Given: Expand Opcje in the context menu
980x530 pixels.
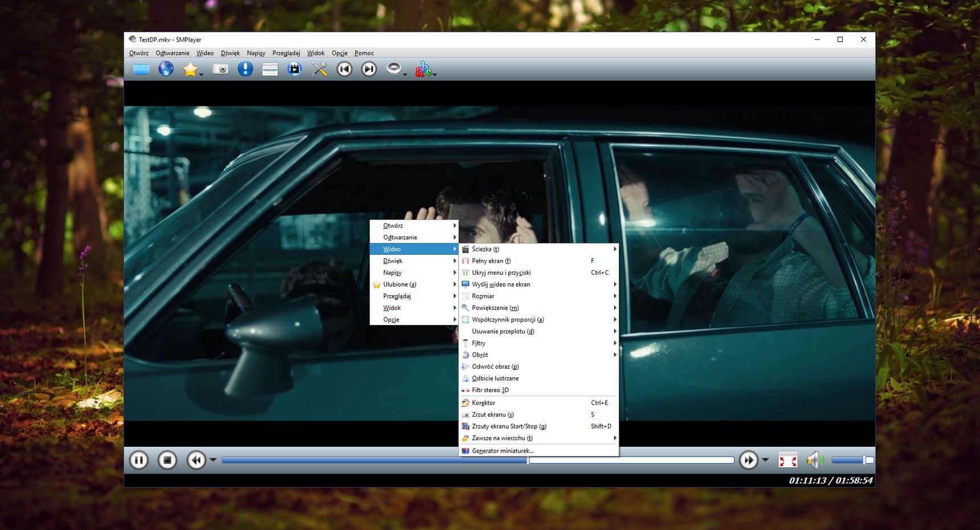Looking at the screenshot, I should tap(414, 320).
